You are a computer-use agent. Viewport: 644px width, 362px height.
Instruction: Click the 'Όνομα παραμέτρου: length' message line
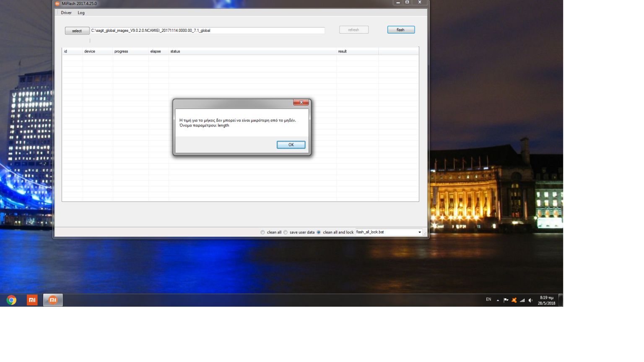[204, 126]
